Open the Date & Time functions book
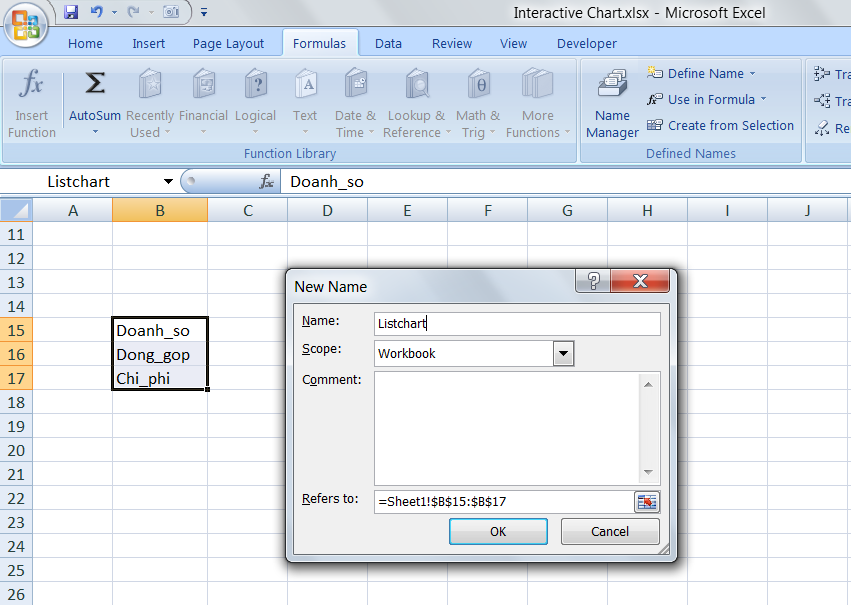This screenshot has height=605, width=851. tap(356, 84)
